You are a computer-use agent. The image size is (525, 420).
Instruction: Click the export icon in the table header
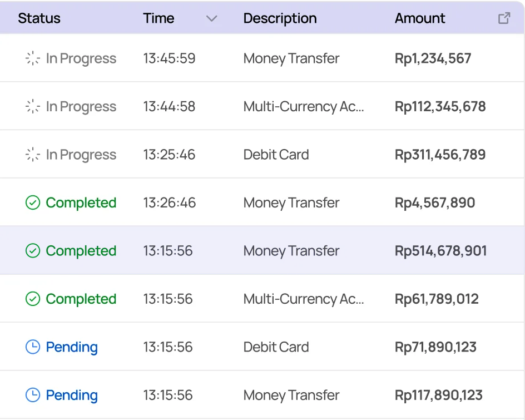click(504, 18)
